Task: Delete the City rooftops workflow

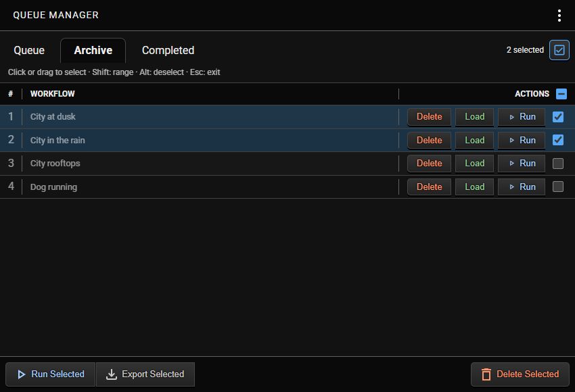Action: [429, 164]
